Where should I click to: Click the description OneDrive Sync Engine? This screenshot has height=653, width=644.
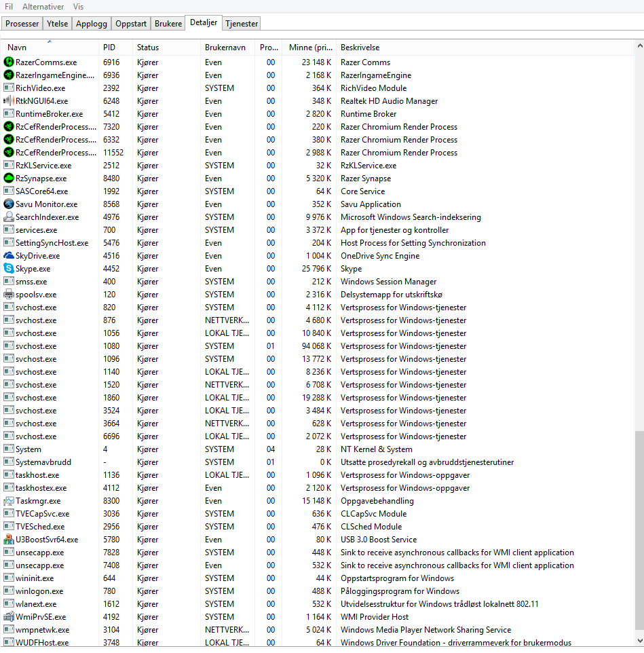point(379,256)
